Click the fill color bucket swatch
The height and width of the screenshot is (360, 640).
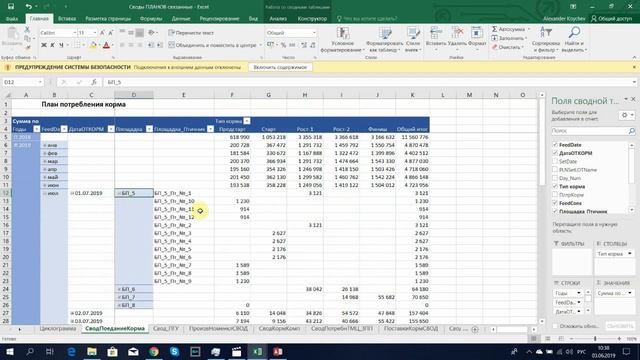[93, 45]
